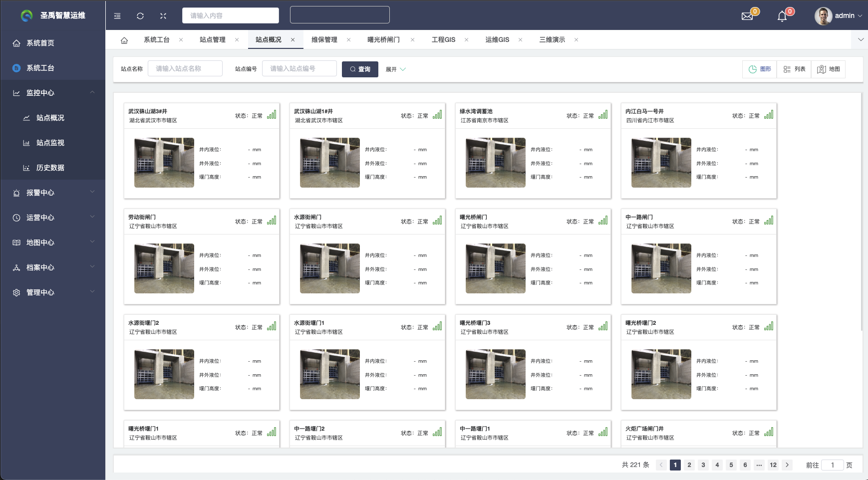Open the bell alert notifications

[782, 16]
